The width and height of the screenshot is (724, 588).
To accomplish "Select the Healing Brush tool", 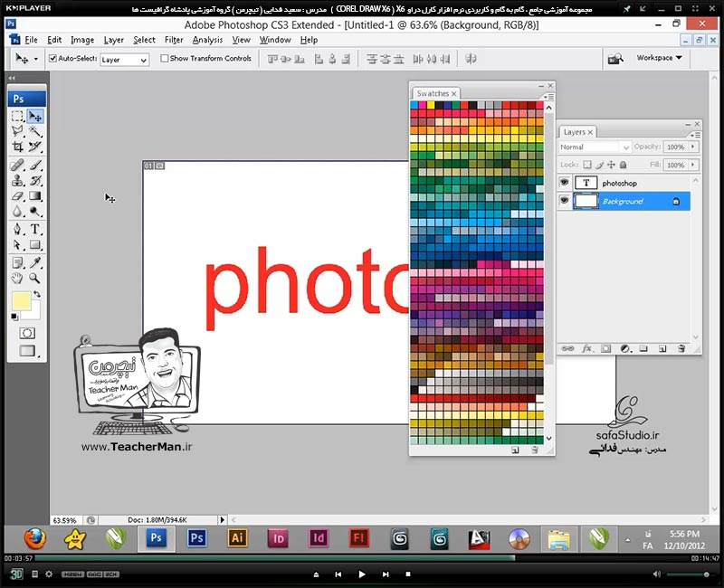I will pyautogui.click(x=17, y=165).
